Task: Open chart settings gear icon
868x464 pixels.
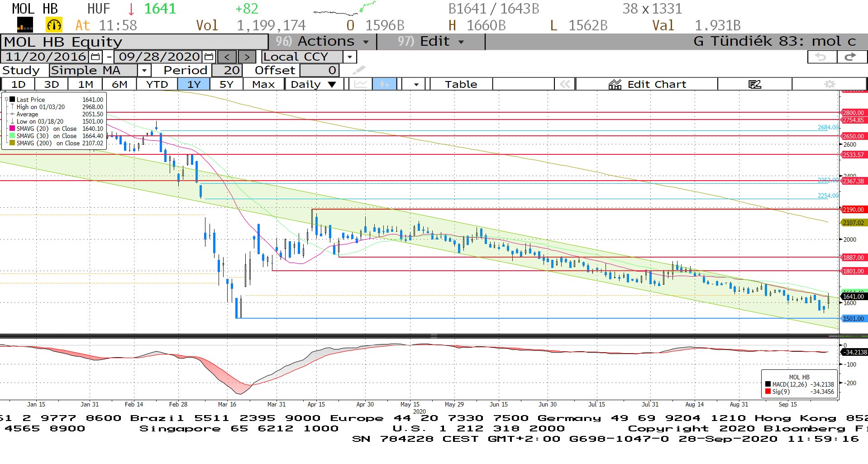Action: coord(830,84)
